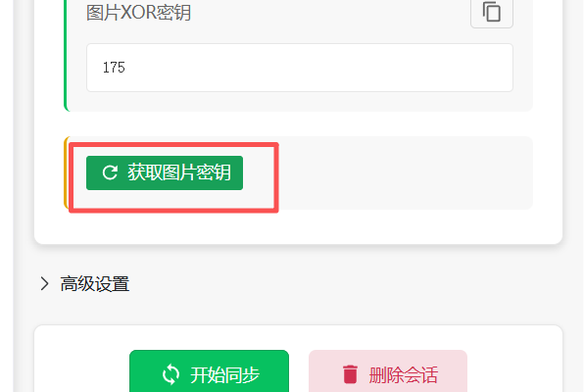584x392 pixels.
Task: Start syncing with the 开始同步 button
Action: pos(210,371)
